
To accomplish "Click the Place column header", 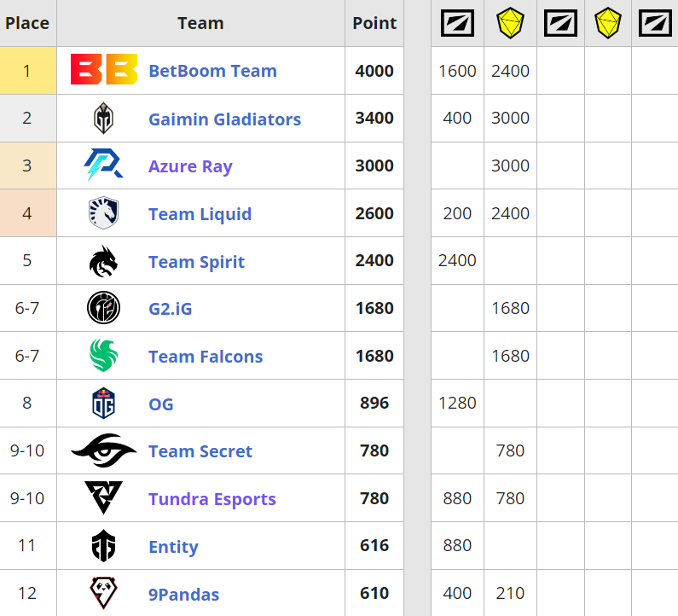I will pyautogui.click(x=27, y=23).
